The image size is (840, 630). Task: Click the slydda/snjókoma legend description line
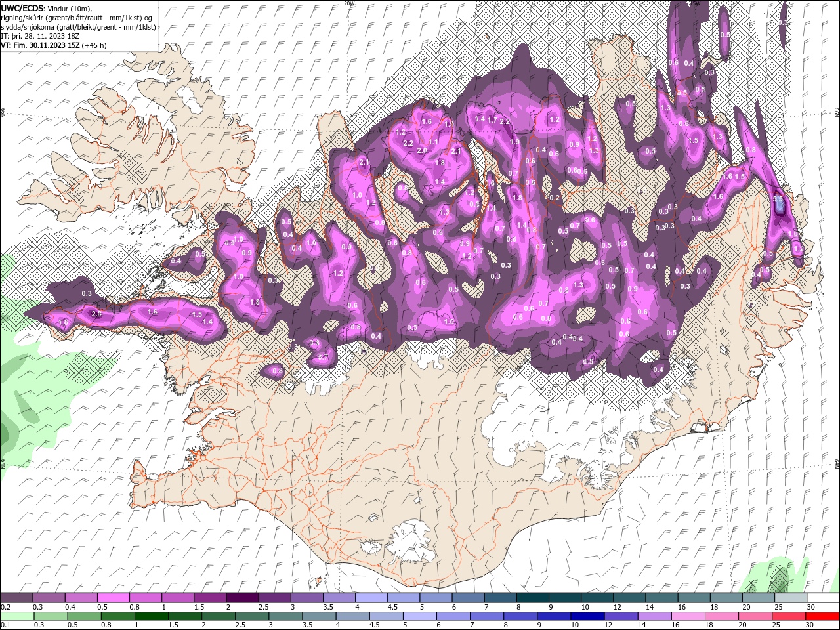(x=78, y=27)
